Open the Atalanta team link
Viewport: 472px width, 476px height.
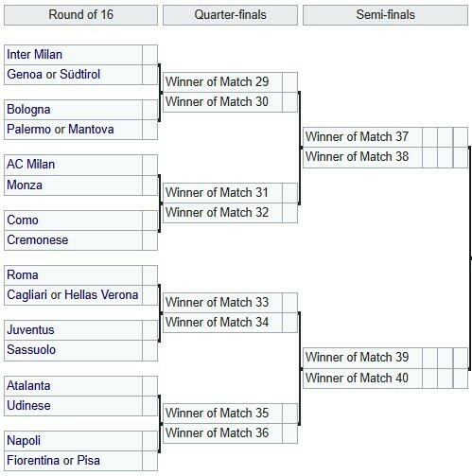point(28,386)
